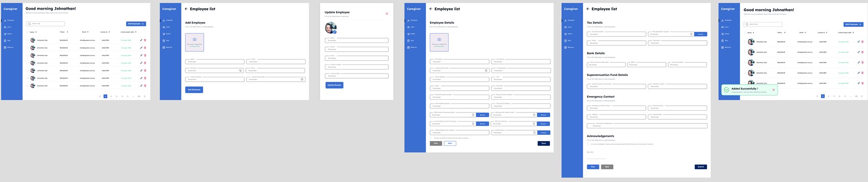Tick select-all checkbox in leftmost dashboard header
This screenshot has width=868, height=182.
click(x=27, y=32)
